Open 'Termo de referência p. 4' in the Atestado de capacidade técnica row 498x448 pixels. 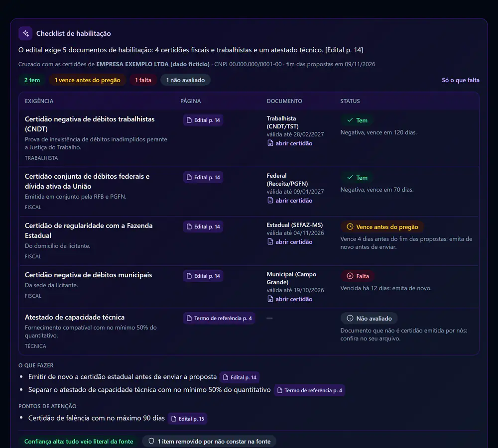click(x=219, y=318)
